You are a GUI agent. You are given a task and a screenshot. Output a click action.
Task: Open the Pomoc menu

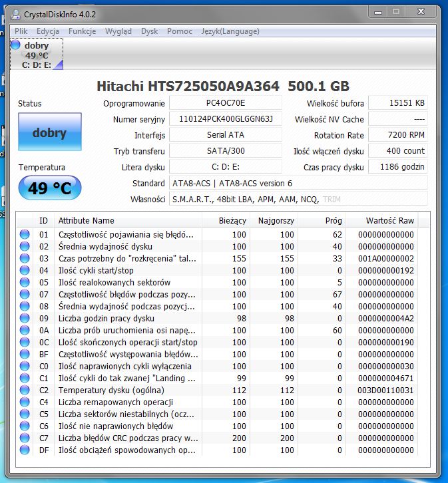point(179,31)
